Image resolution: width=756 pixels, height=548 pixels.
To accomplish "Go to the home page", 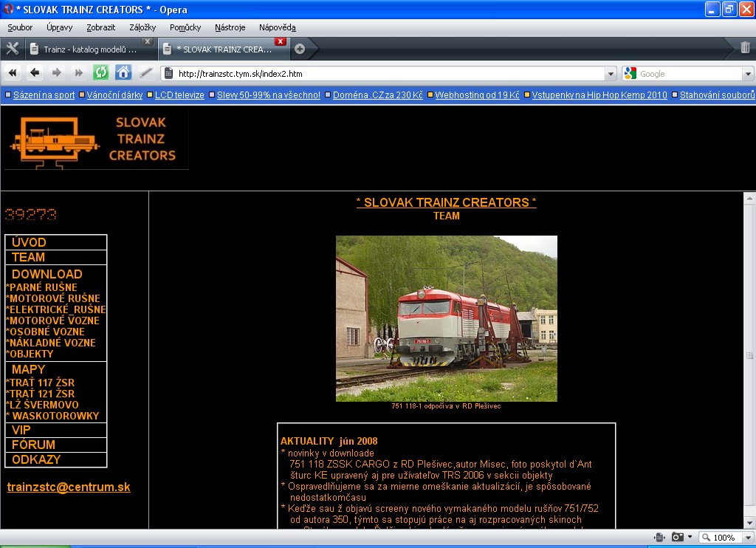I will coord(123,73).
